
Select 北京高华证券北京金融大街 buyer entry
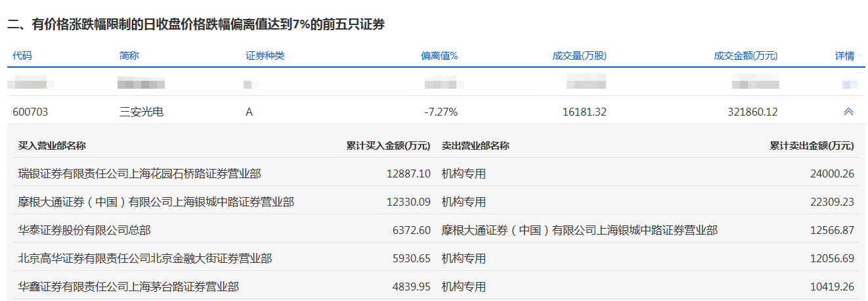point(144,259)
